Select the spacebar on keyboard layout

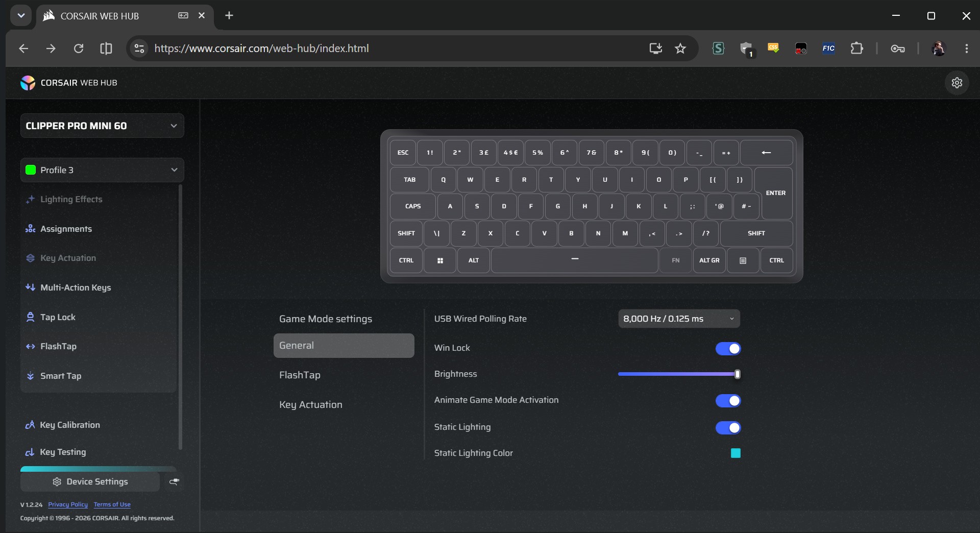(575, 260)
